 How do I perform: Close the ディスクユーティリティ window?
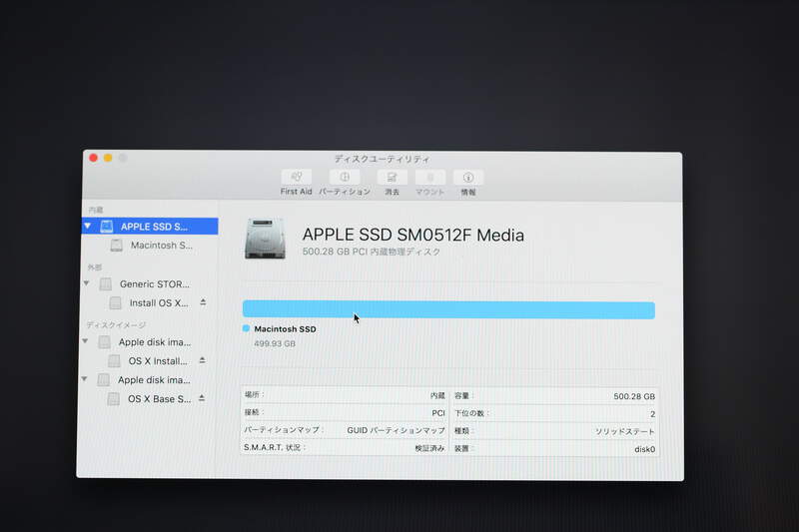(93, 158)
